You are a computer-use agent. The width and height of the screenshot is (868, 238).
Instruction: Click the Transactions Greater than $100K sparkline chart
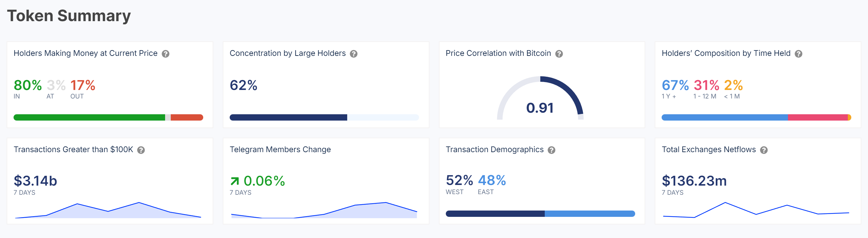tap(108, 211)
